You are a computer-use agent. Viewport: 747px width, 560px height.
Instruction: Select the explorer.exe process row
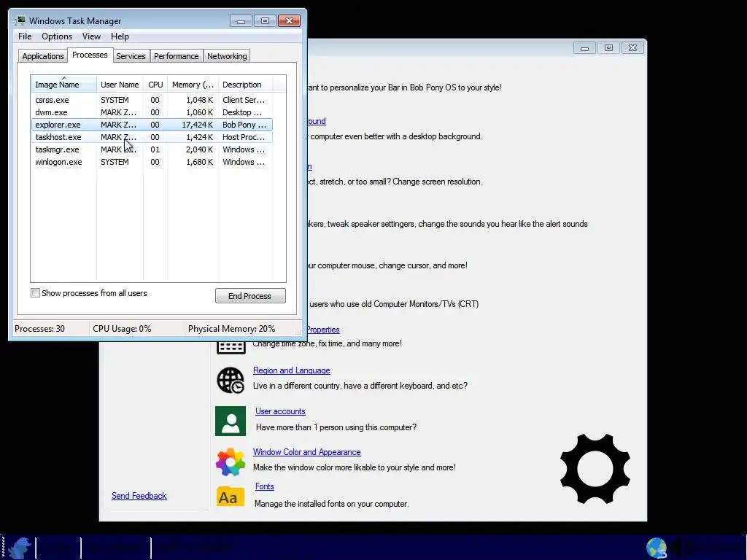click(x=152, y=125)
